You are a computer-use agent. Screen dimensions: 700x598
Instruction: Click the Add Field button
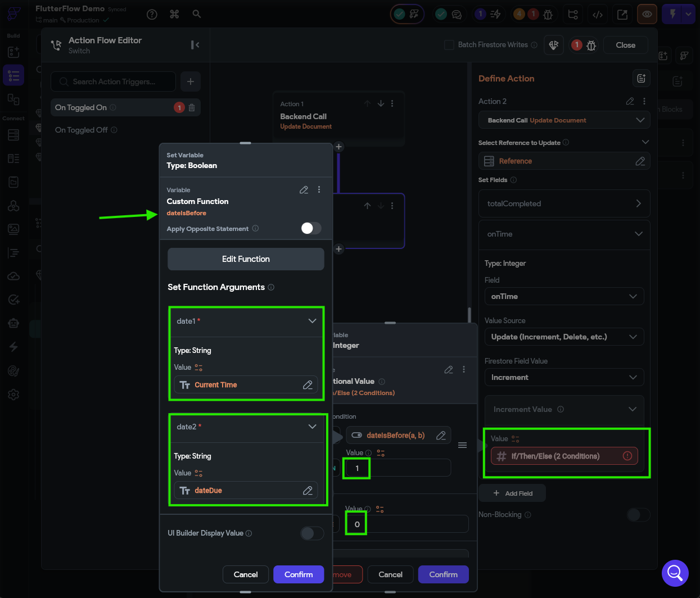click(x=512, y=493)
